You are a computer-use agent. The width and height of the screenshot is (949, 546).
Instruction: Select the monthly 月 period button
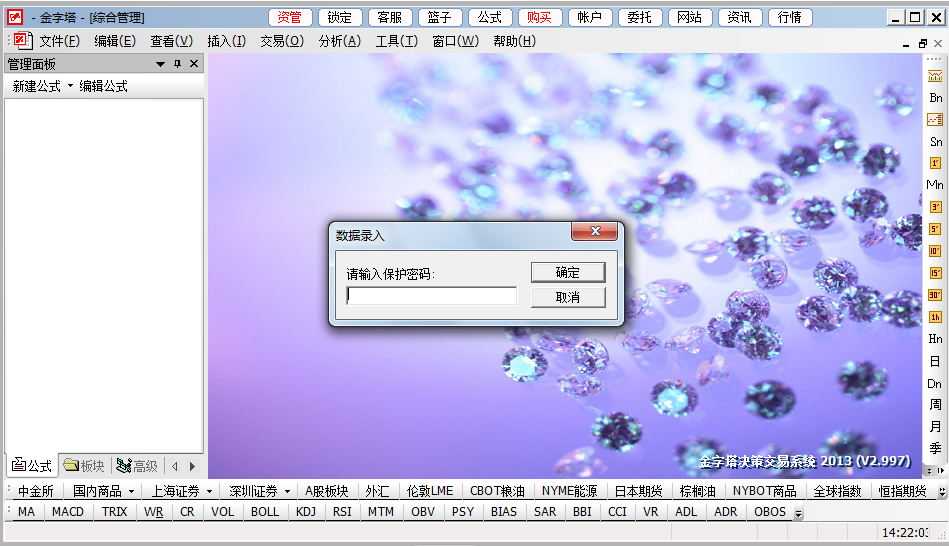(935, 426)
